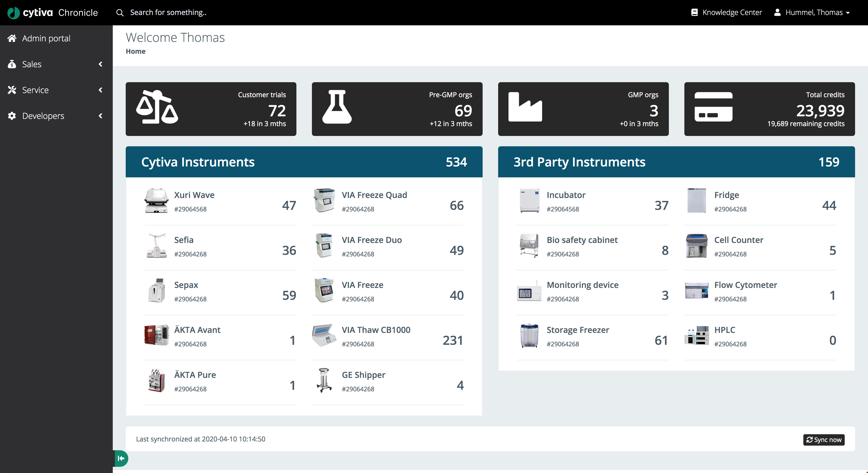Click the Developers gear icon
The image size is (868, 473).
12,116
